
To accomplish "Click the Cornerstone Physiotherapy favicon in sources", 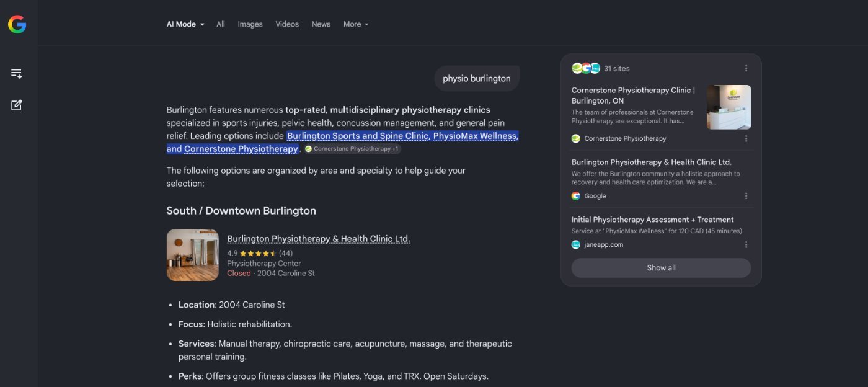I will (x=576, y=138).
